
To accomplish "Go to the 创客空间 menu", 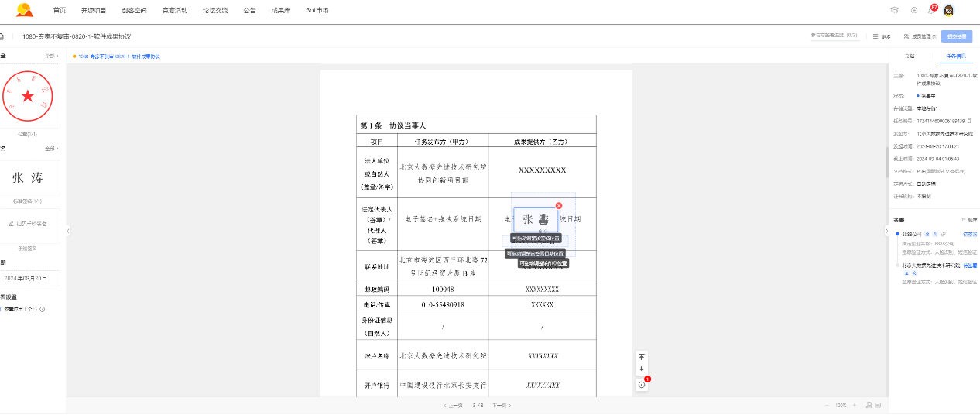I will point(134,10).
